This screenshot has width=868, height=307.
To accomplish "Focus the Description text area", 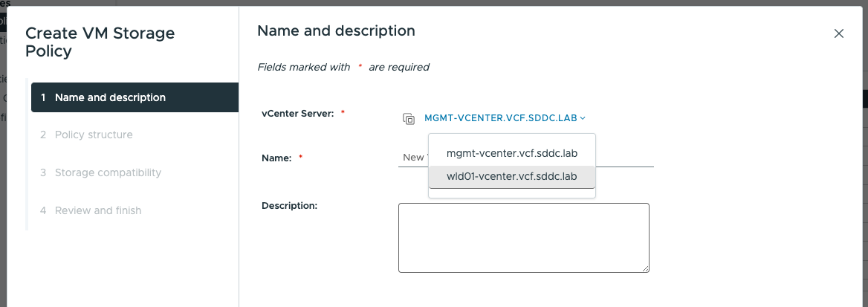I will (x=523, y=237).
